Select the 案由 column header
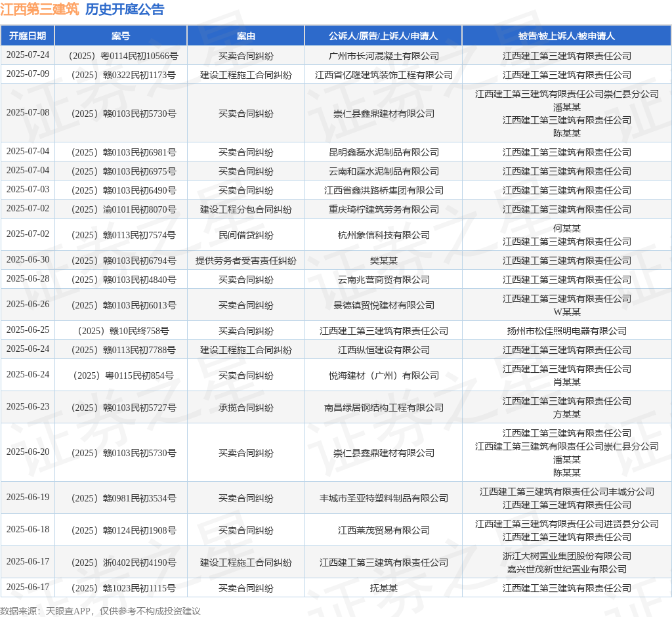Viewport: 672px width, 617px height. tap(246, 36)
